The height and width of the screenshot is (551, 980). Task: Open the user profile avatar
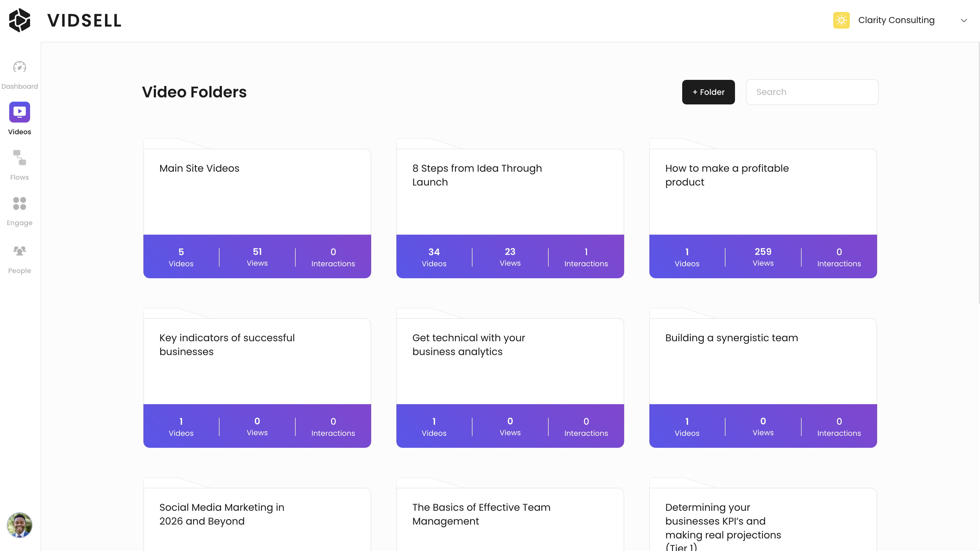tap(19, 525)
